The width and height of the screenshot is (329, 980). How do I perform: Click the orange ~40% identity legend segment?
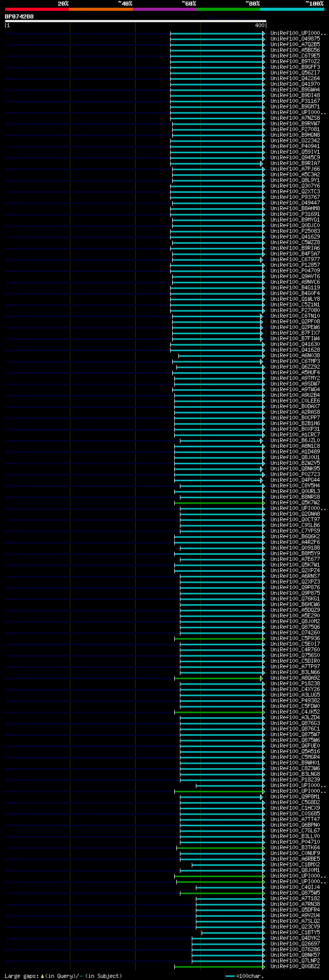point(101,9)
